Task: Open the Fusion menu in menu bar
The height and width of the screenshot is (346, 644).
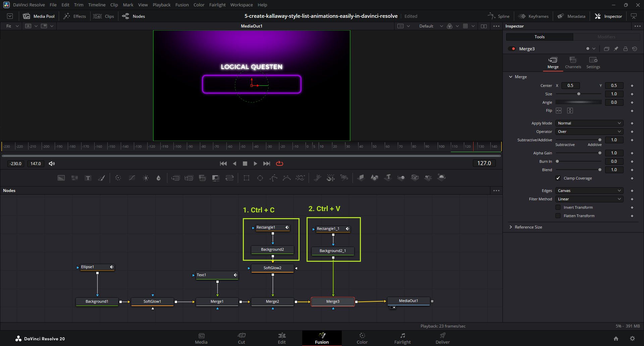Action: coord(182,5)
